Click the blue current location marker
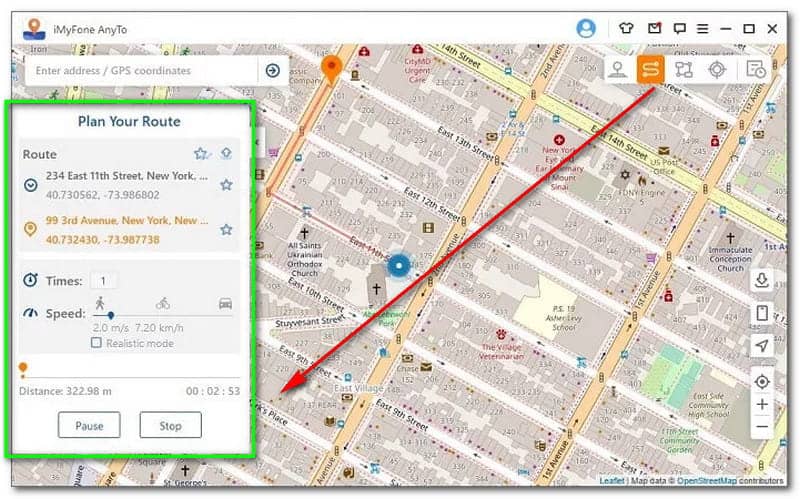 click(x=398, y=266)
